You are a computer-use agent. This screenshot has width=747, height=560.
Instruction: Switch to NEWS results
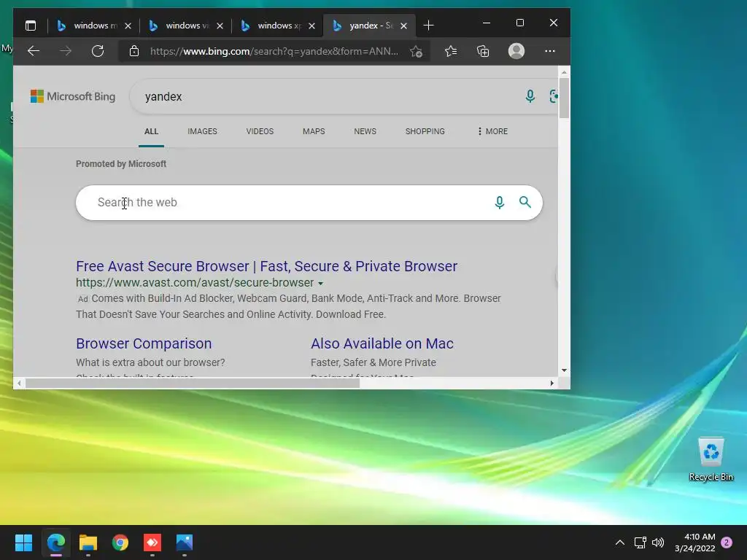pyautogui.click(x=365, y=131)
